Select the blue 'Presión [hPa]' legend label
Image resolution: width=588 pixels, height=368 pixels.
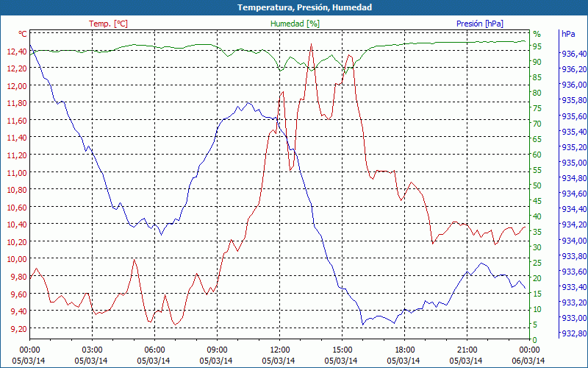[x=480, y=24]
